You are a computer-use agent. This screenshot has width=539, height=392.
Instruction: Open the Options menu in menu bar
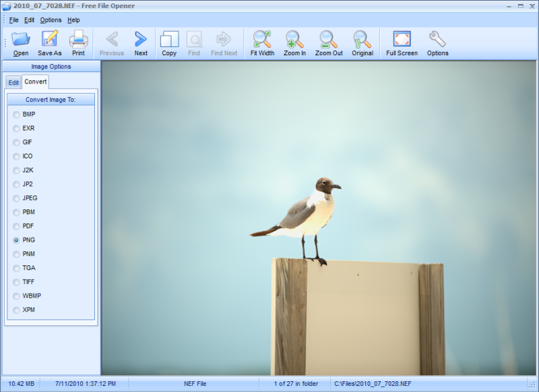51,20
